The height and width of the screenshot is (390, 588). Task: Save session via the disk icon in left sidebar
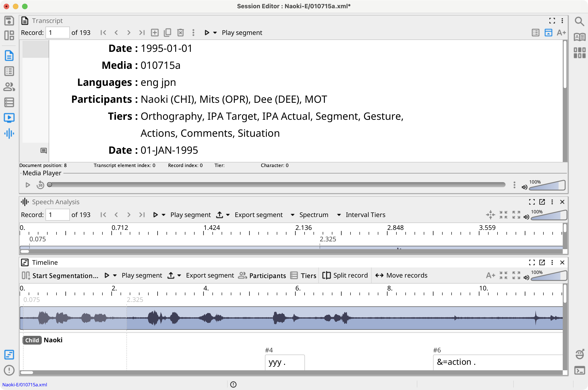point(9,21)
